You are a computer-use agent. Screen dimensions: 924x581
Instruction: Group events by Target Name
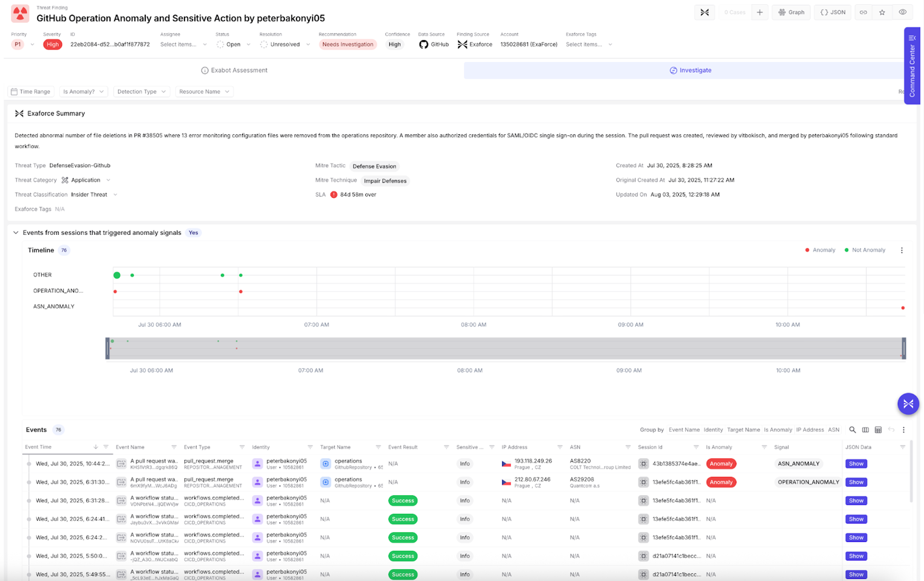tap(743, 430)
